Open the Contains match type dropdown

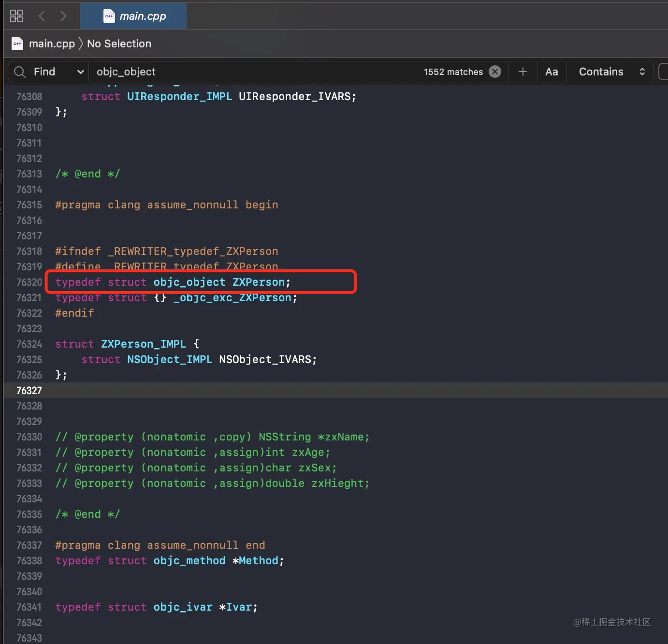611,72
